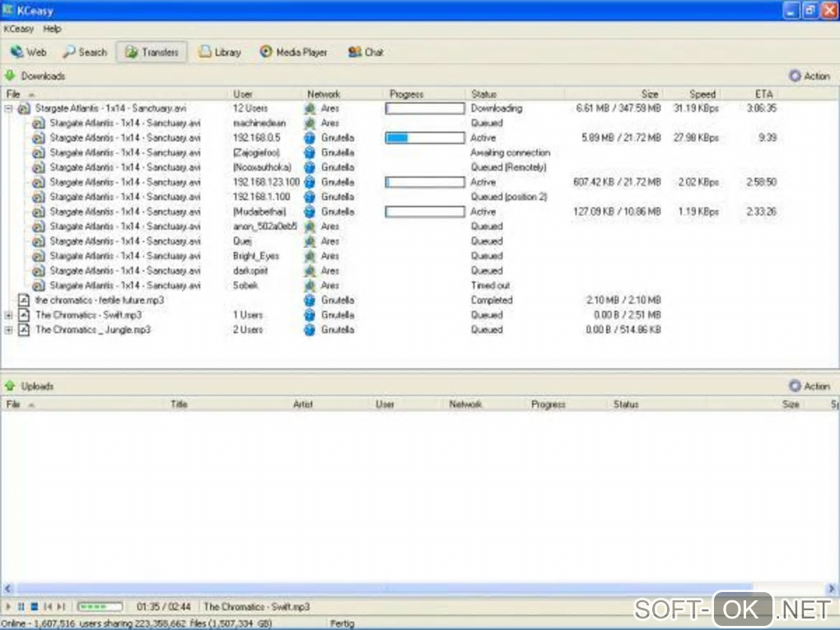Click the video file icon of parent Stargate download

24,109
